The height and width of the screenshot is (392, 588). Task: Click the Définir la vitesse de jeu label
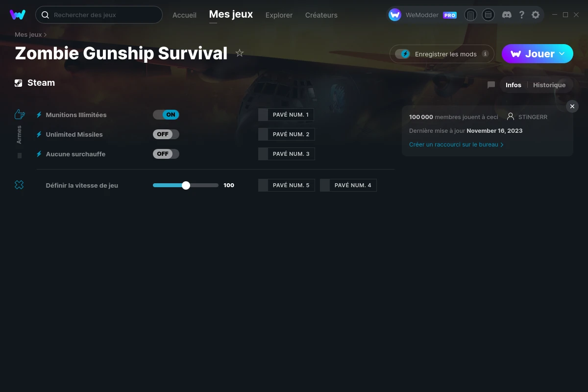tap(82, 185)
